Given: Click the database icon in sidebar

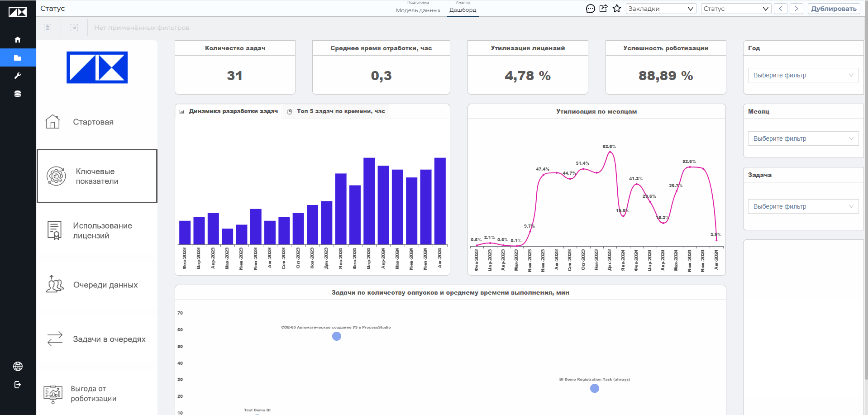Looking at the screenshot, I should [x=18, y=94].
